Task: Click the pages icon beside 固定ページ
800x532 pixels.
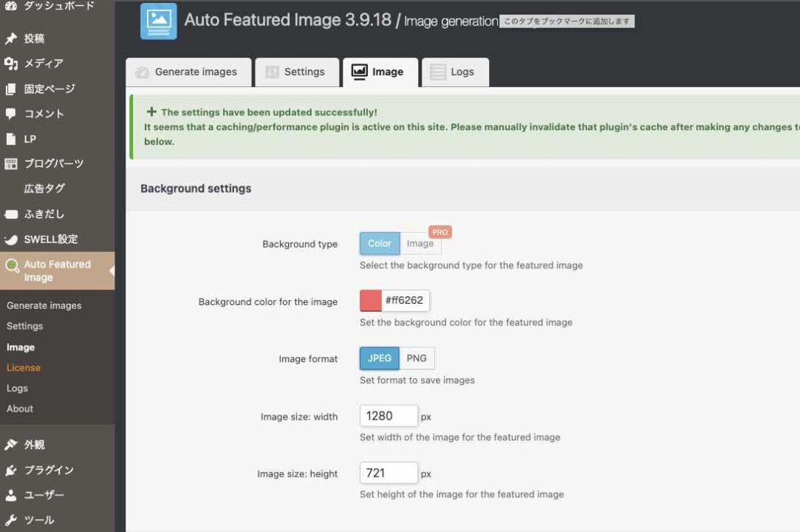Action: [11, 89]
